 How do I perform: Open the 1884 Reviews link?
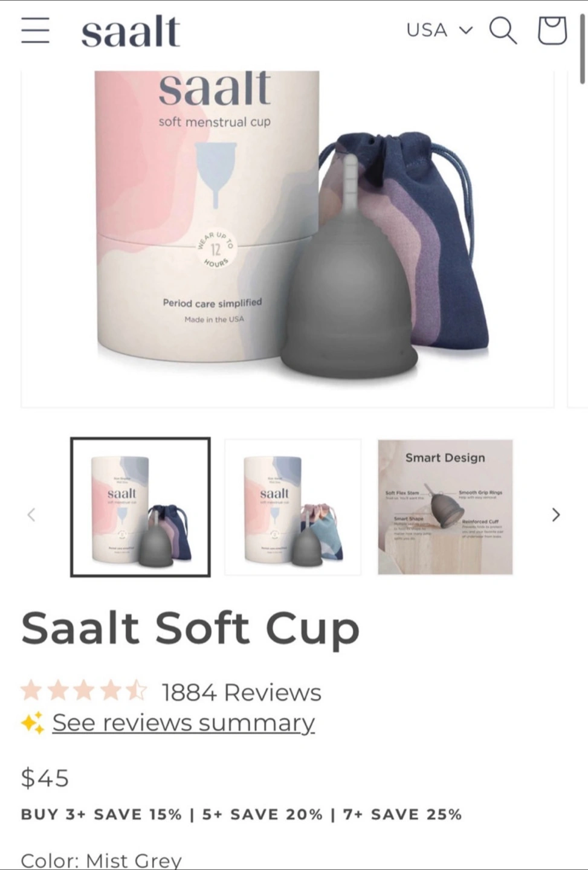242,692
